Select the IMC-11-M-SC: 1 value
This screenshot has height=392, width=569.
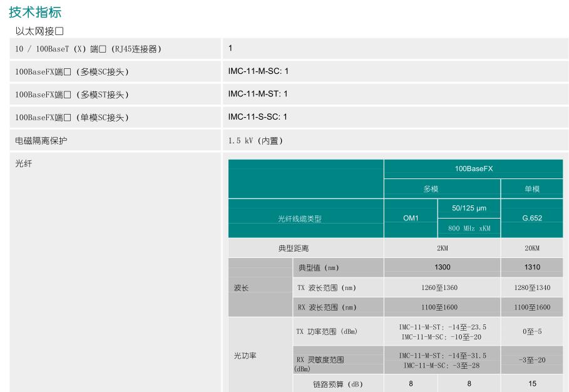point(258,71)
